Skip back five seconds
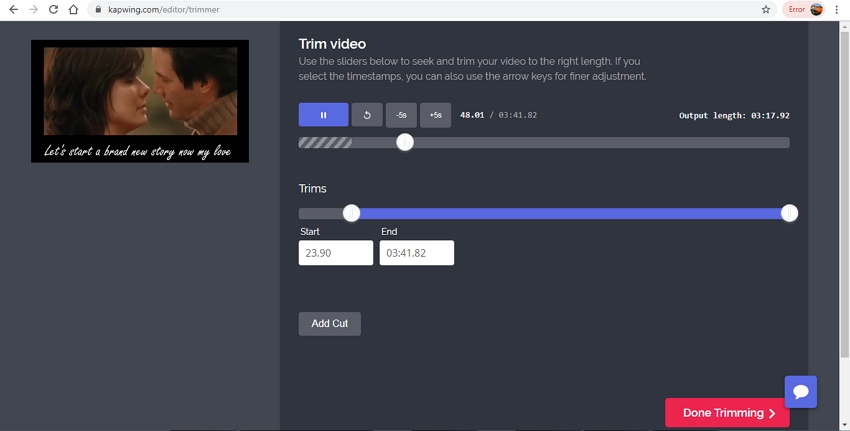The image size is (850, 431). [401, 115]
